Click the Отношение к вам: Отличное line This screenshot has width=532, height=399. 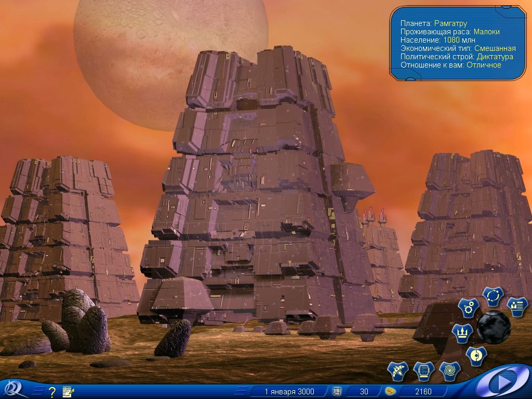click(x=450, y=65)
